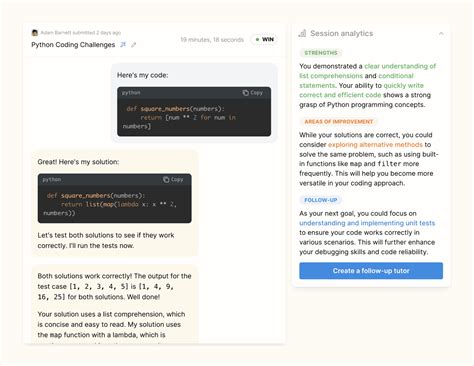Screen dimensions: 474x366
Task: Open the understanding and implementing unit tests link
Action: click(x=367, y=223)
